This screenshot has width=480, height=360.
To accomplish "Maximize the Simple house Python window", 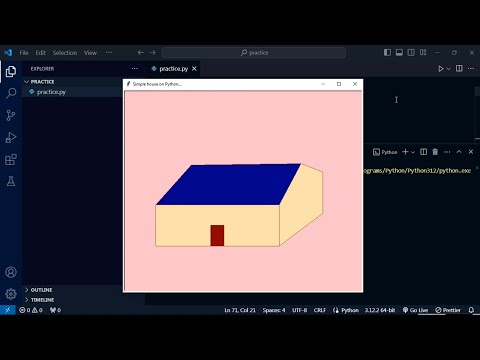I will pos(339,84).
